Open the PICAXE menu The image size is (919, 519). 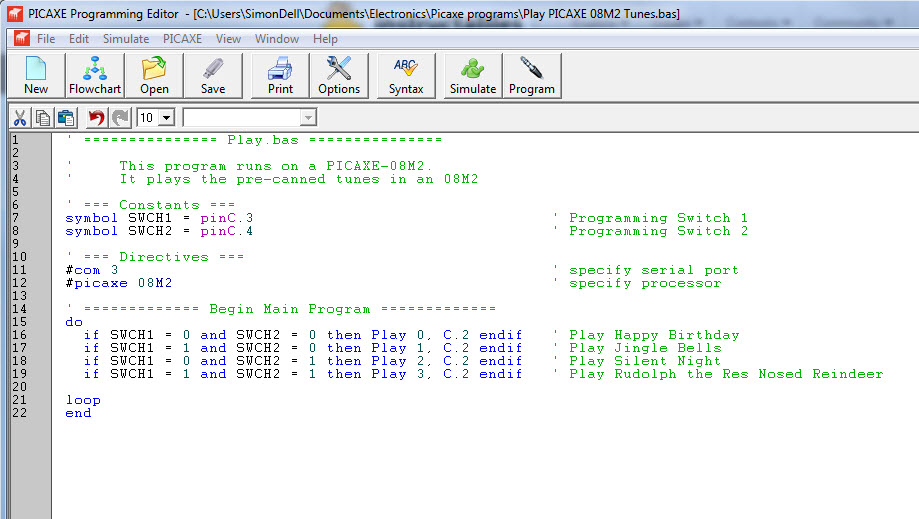(x=182, y=39)
